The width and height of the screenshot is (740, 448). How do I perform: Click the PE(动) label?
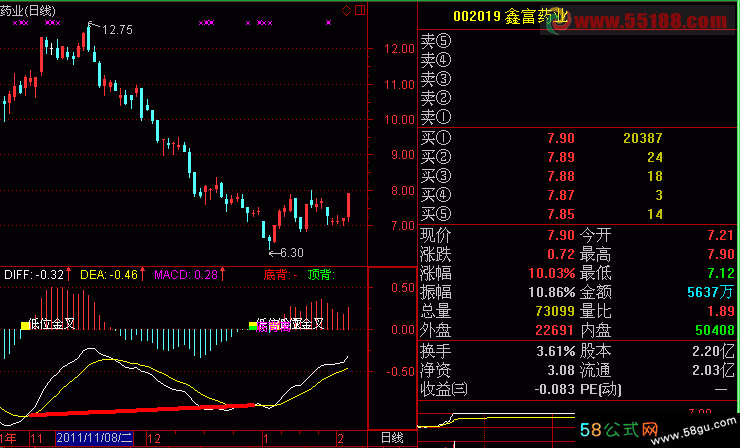coord(600,389)
